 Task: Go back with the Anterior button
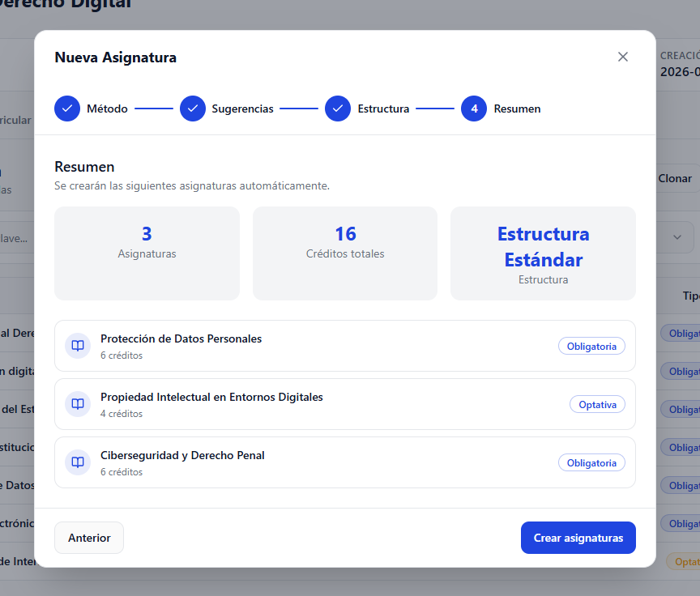click(89, 538)
